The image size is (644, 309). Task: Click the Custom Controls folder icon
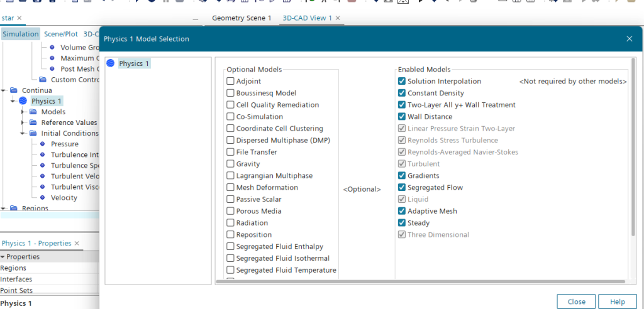click(x=42, y=80)
